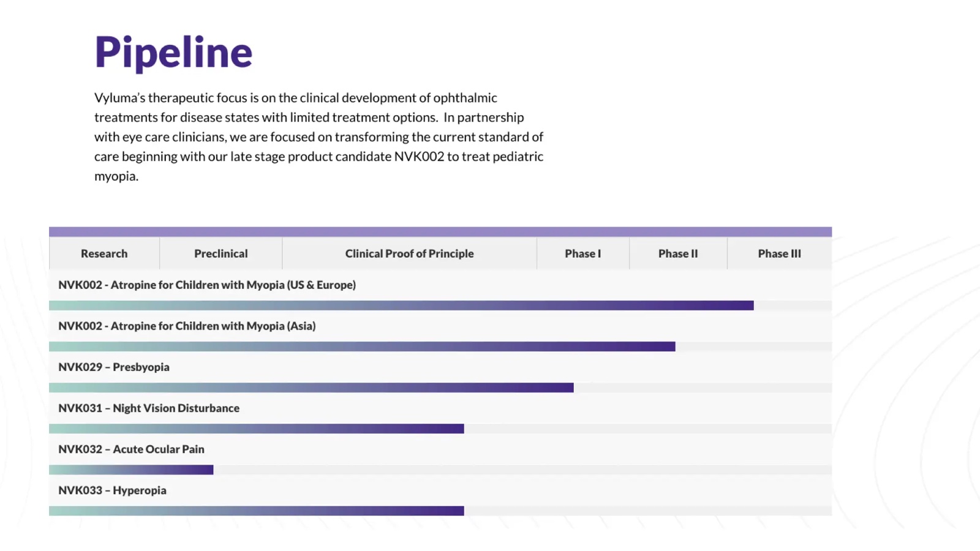Click the Acute Ocular Pain progress bar
This screenshot has height=551, width=980.
tap(131, 470)
